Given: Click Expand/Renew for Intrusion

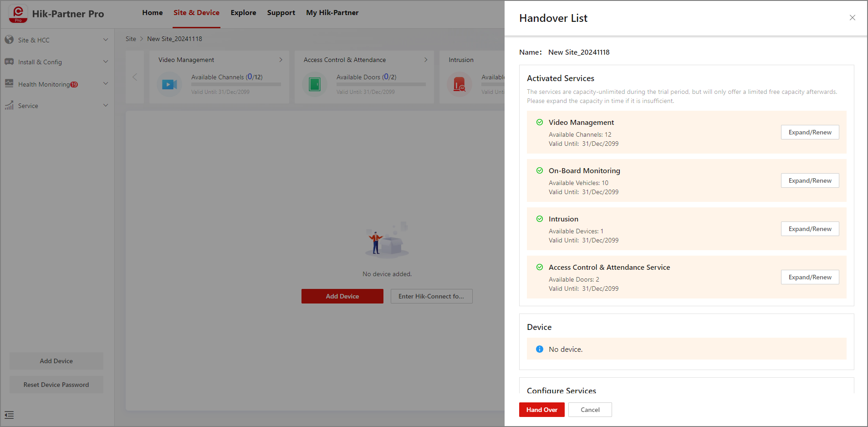Looking at the screenshot, I should pos(810,229).
